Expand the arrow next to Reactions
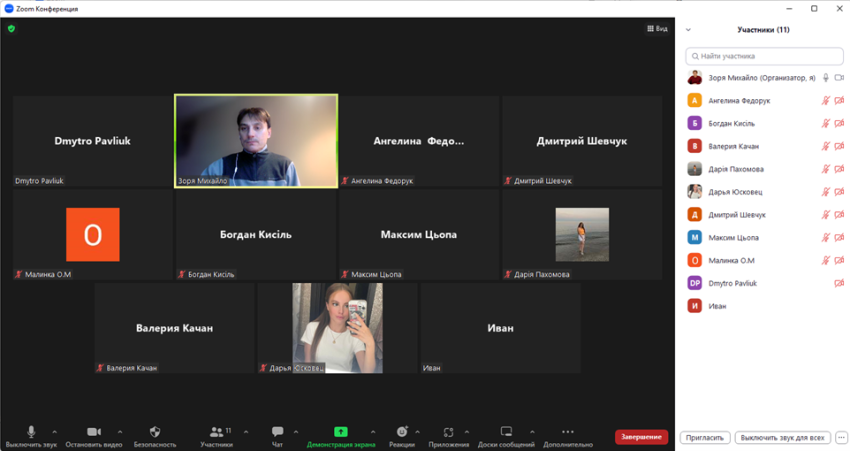Viewport: 850px width, 451px height. click(x=417, y=432)
